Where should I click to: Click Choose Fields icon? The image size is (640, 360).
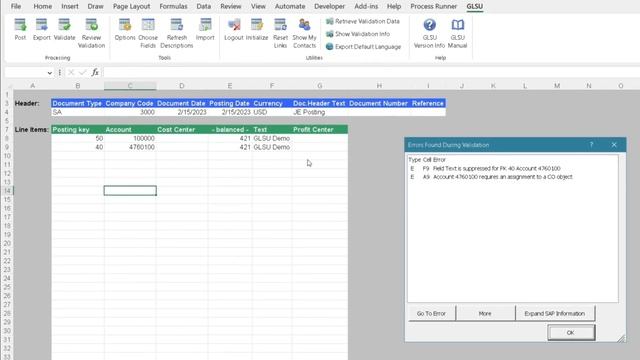coord(148,33)
